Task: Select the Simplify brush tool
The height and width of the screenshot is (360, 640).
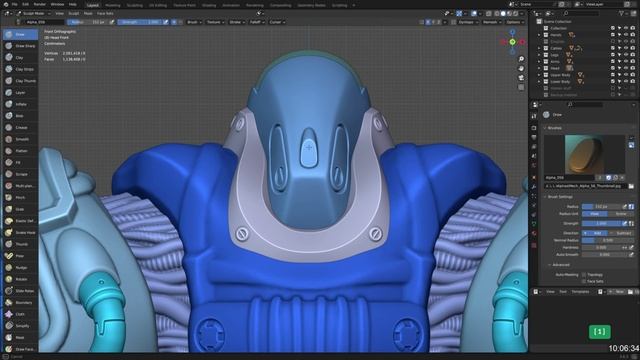Action: click(20, 326)
